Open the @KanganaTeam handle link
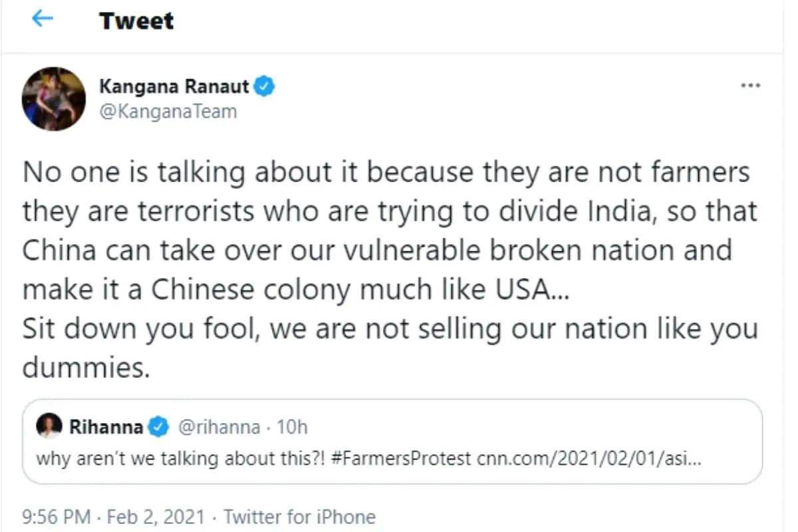The image size is (798, 532). tap(168, 111)
